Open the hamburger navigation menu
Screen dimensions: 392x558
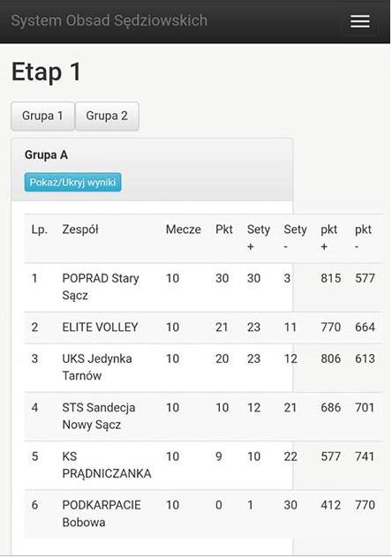[360, 22]
